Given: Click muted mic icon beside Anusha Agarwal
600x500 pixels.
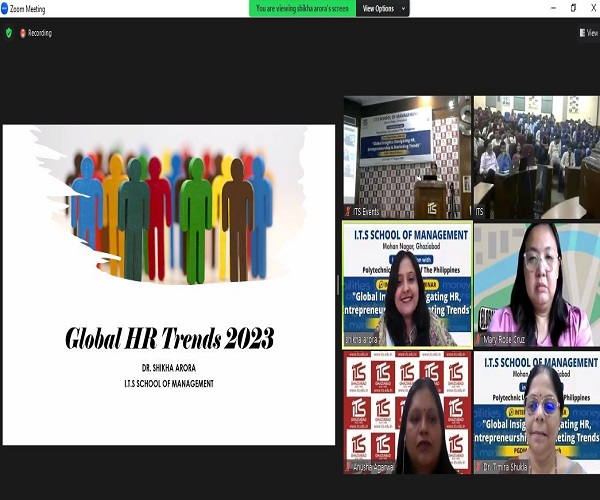Looking at the screenshot, I should 348,467.
